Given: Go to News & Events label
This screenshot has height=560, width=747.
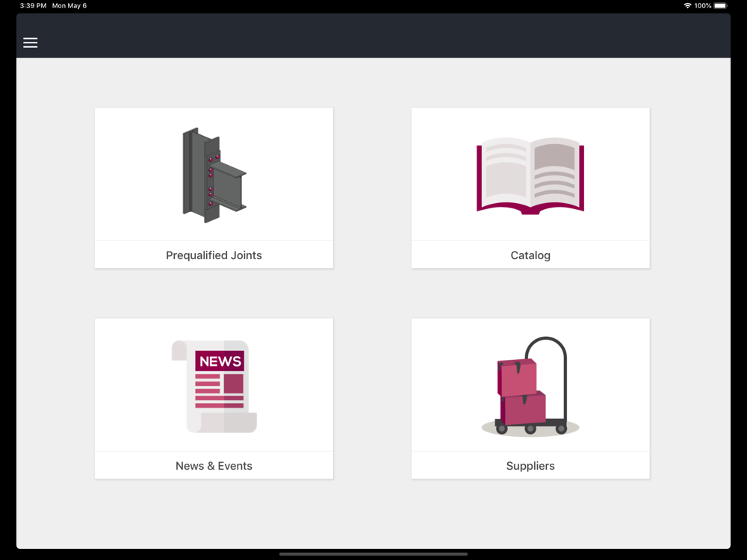Looking at the screenshot, I should pos(214,466).
